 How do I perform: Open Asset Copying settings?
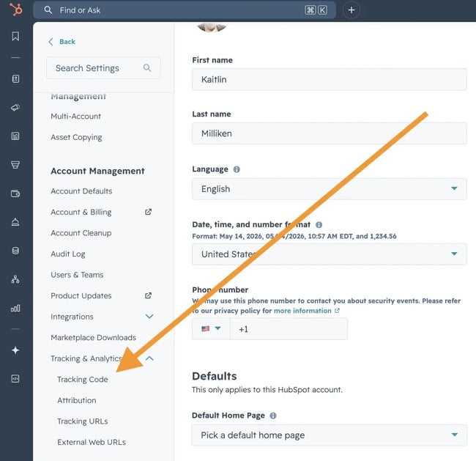(x=76, y=137)
